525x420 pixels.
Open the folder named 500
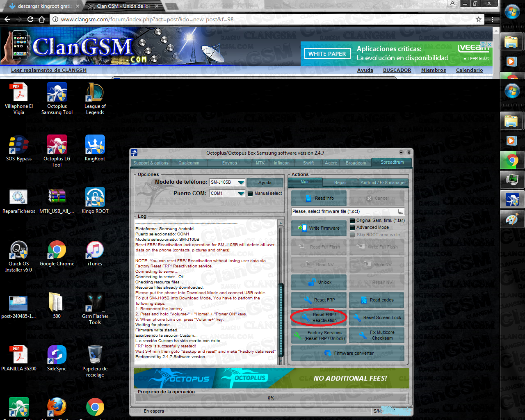[x=57, y=306]
